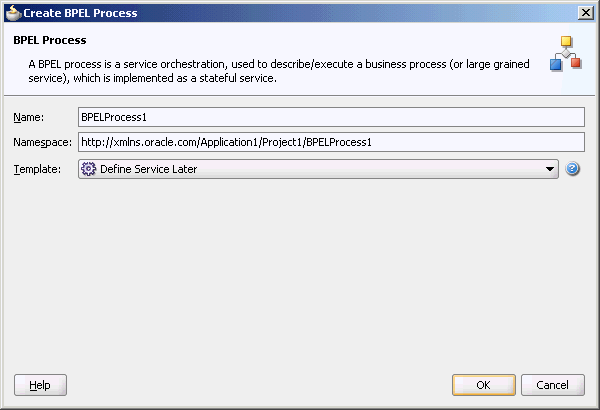
Task: Expand the Template dropdown arrow
Action: [550, 169]
